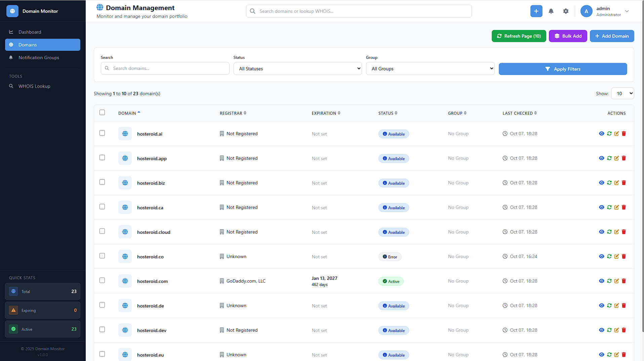The width and height of the screenshot is (644, 361).
Task: Open the All Statuses dropdown
Action: pyautogui.click(x=297, y=69)
